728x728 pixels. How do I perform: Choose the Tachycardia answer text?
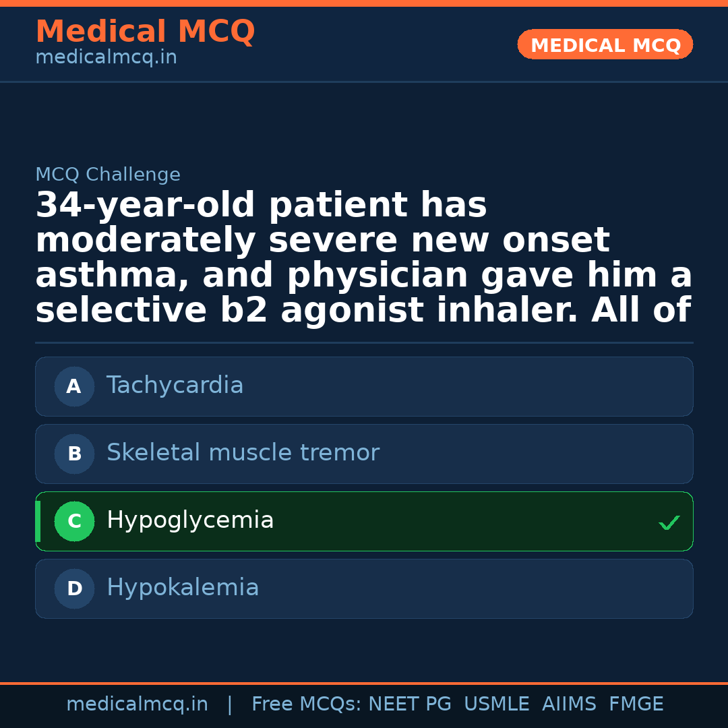point(175,386)
